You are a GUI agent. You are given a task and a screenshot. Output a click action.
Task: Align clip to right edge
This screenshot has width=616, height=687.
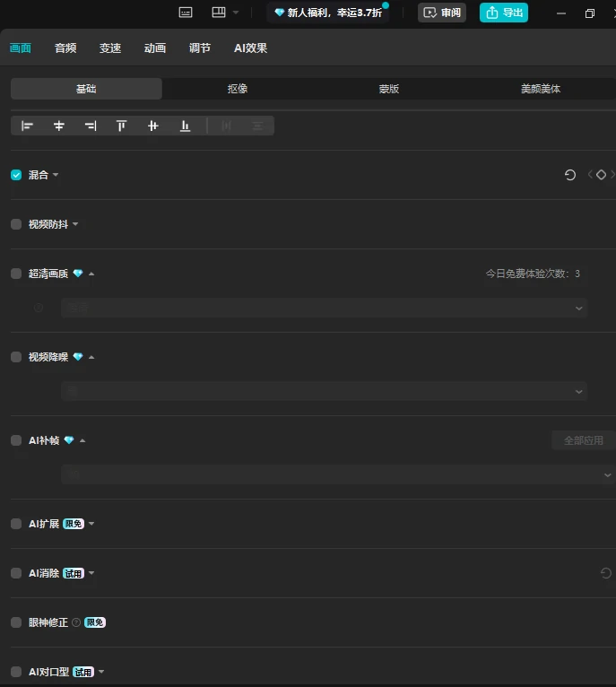91,126
